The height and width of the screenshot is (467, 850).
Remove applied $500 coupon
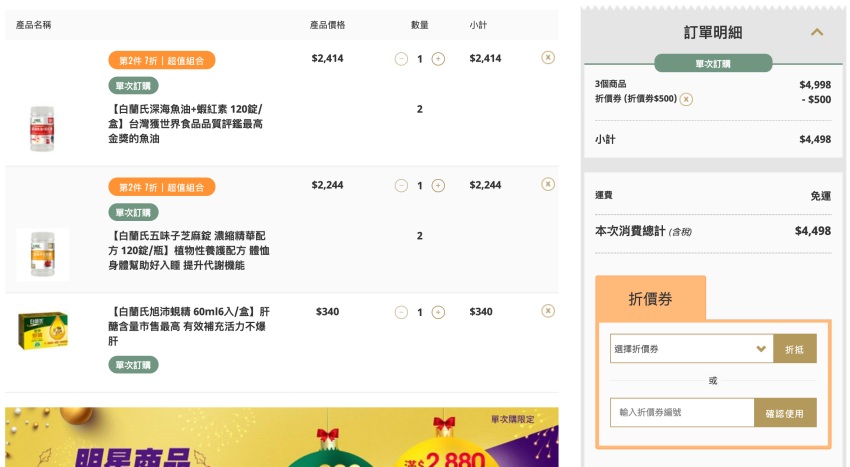686,99
